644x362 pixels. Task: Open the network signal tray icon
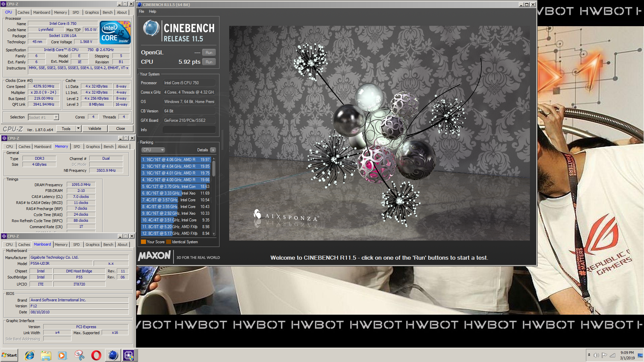tap(612, 355)
